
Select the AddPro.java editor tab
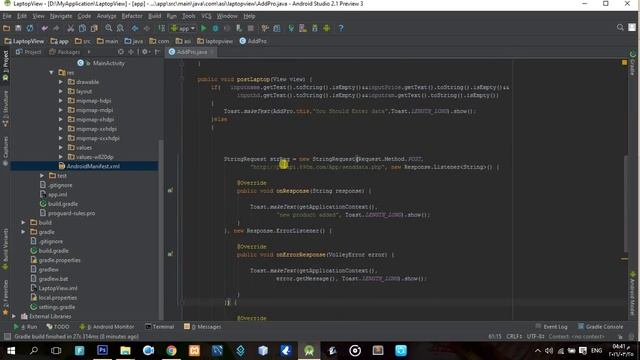coord(191,52)
